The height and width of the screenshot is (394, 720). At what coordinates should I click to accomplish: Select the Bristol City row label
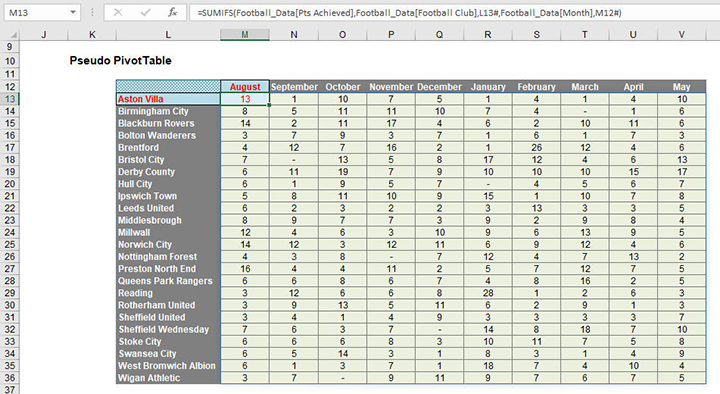pos(168,160)
